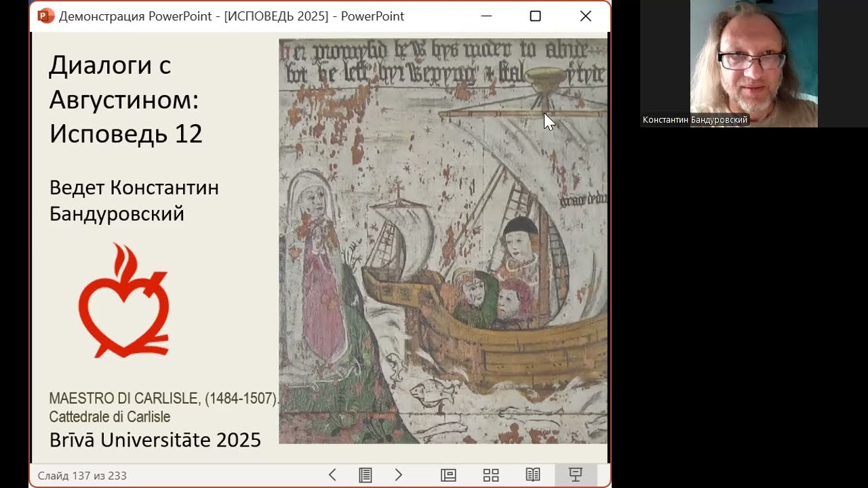Select the speaker's webcam video thumbnail

point(754,64)
